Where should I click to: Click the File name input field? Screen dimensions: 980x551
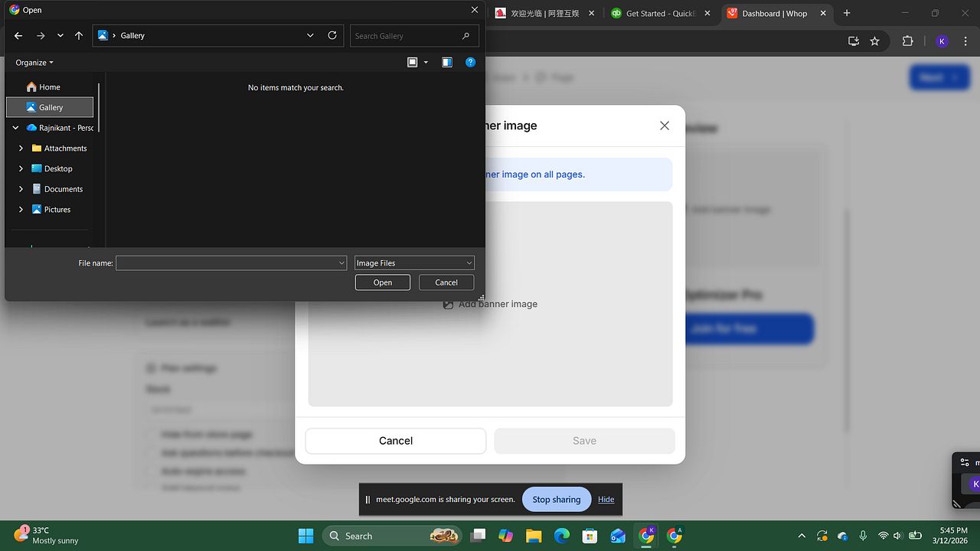(x=227, y=263)
